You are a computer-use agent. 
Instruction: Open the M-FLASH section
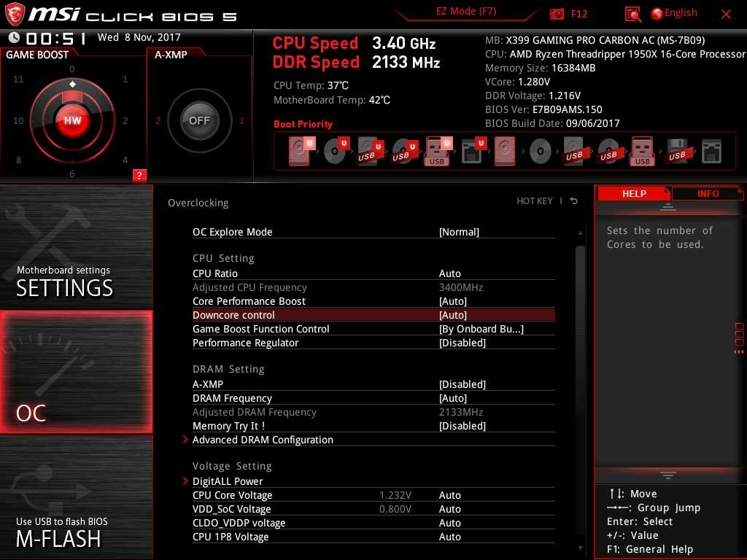coord(76,497)
